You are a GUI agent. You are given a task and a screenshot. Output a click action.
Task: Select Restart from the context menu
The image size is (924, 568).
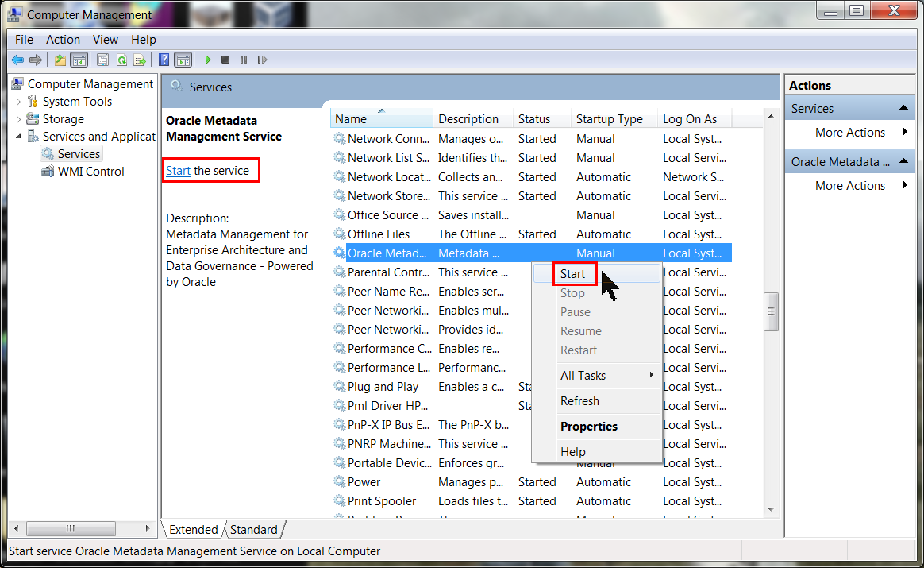579,350
